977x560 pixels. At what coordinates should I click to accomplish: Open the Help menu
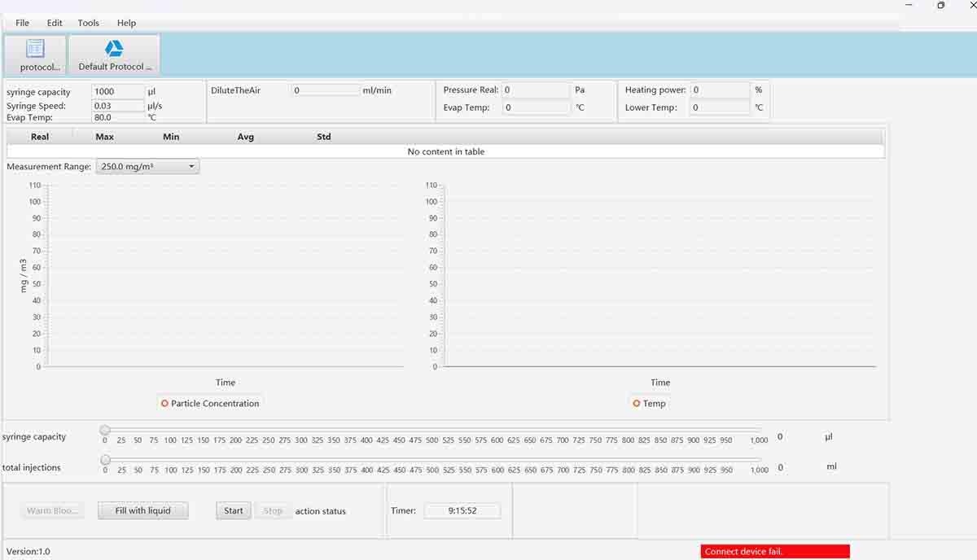[126, 23]
